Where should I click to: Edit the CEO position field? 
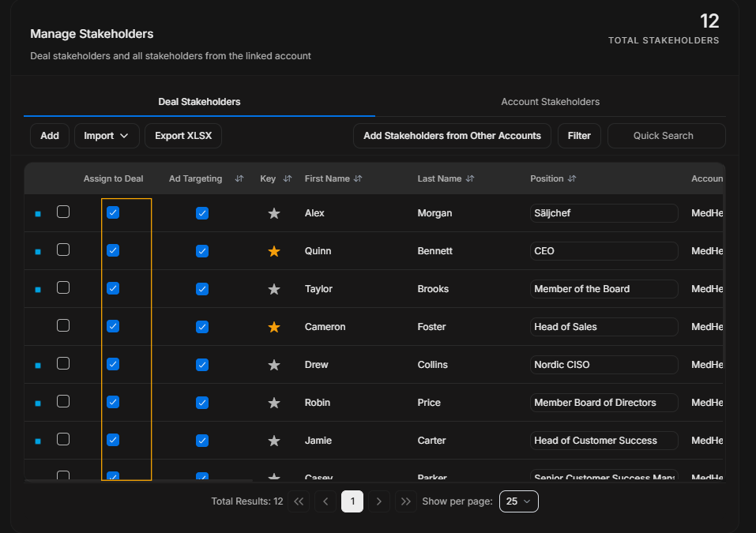click(604, 251)
